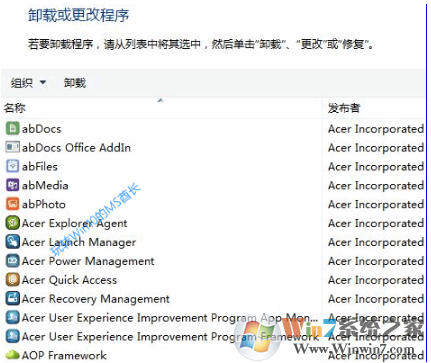Click publisher cell in Acer Launch Manager row
Screen dimensions: 431x363
click(376, 242)
